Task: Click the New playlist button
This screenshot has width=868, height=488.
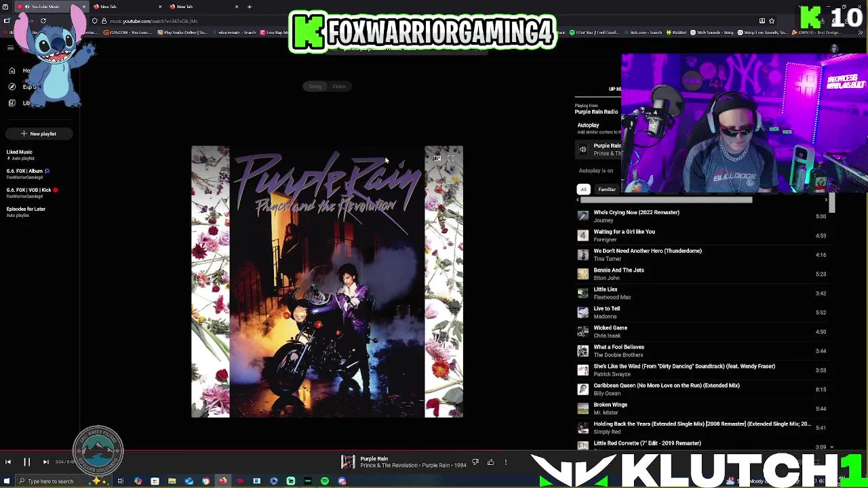Action: point(39,134)
